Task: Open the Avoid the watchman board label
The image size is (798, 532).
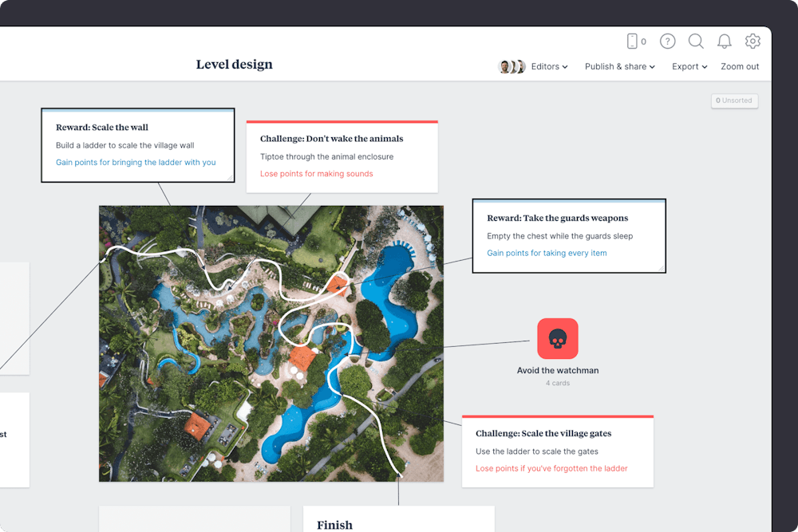Action: click(x=557, y=370)
